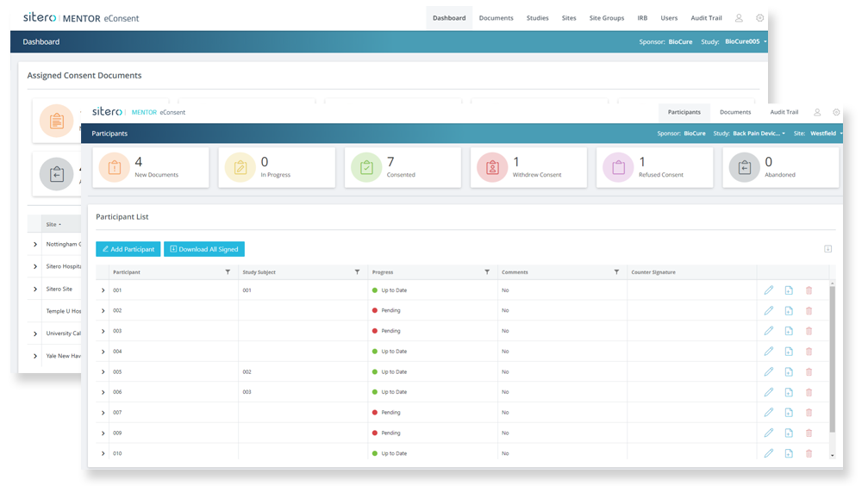Viewport: 868px width, 486px height.
Task: Click Counter Signature column header
Action: 653,272
